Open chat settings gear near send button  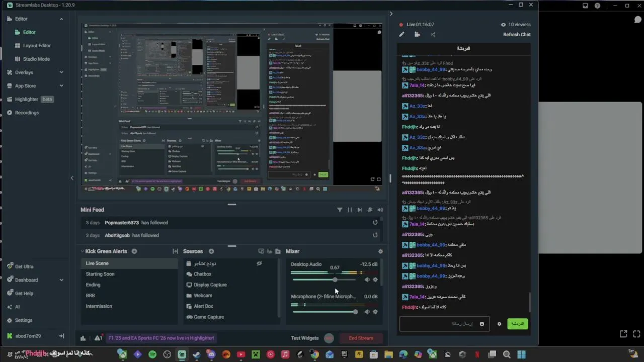click(499, 324)
